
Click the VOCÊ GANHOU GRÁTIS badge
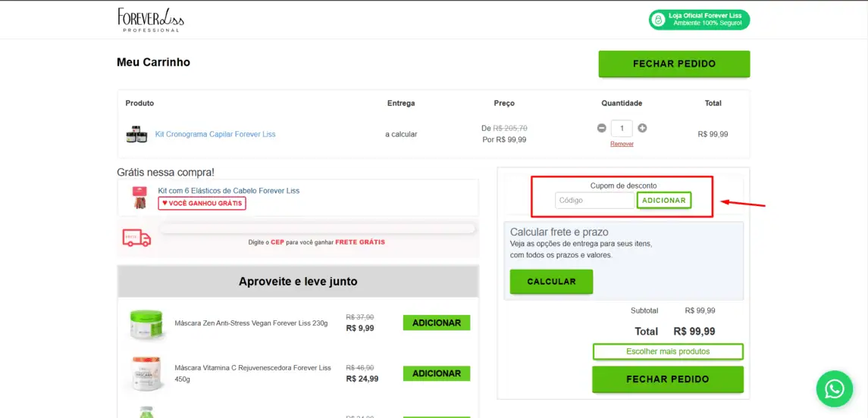(x=202, y=203)
